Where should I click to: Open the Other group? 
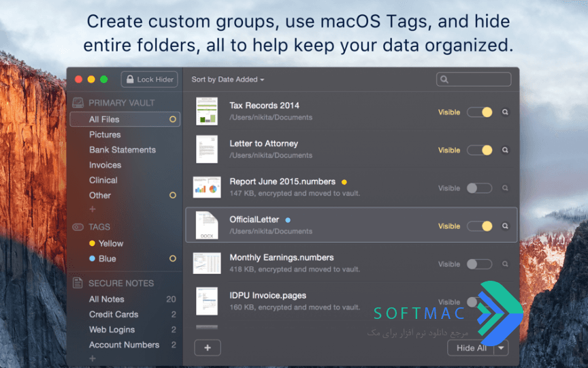[100, 196]
